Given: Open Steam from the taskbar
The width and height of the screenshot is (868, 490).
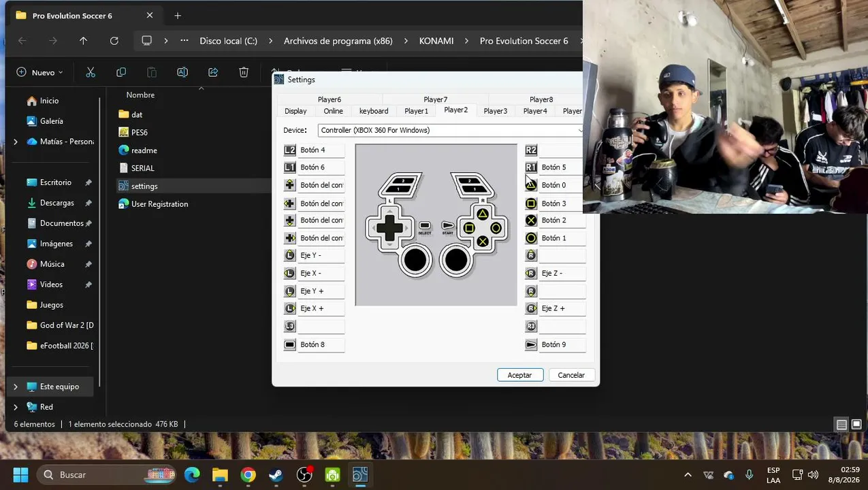Looking at the screenshot, I should click(x=276, y=475).
